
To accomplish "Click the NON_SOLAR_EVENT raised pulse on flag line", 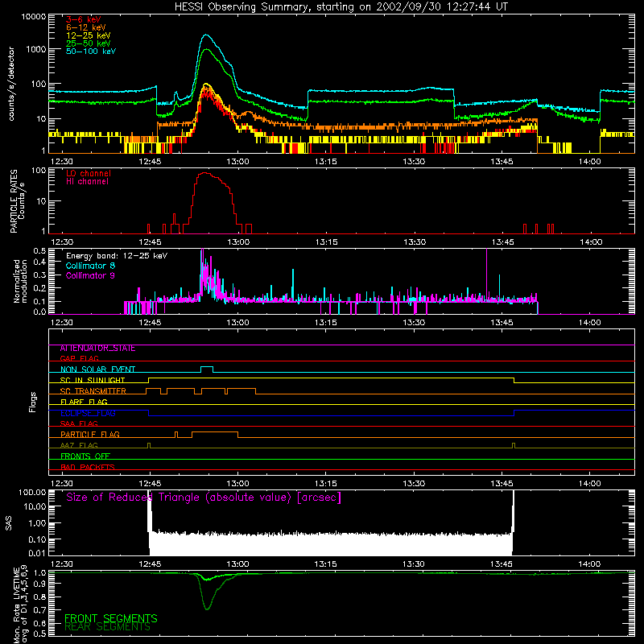I will point(207,367).
